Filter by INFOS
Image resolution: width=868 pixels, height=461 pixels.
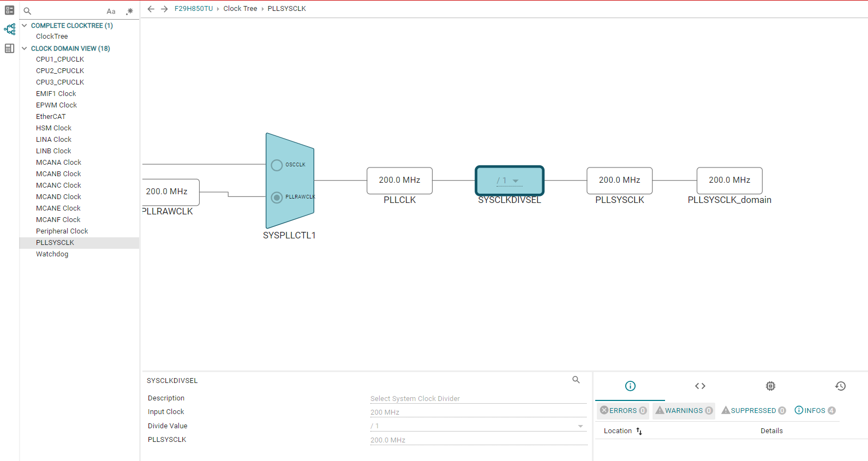pos(815,410)
